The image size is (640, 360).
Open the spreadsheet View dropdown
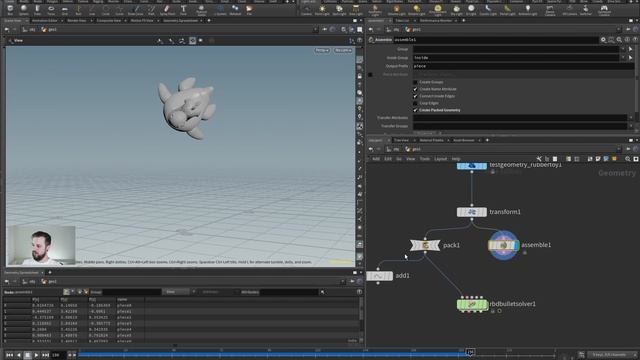pos(176,292)
